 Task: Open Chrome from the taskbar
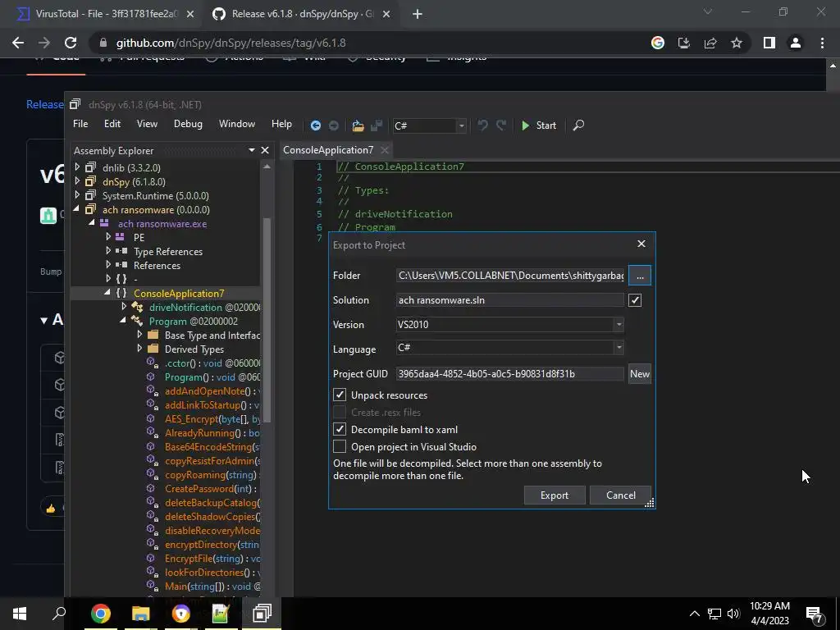click(x=101, y=614)
